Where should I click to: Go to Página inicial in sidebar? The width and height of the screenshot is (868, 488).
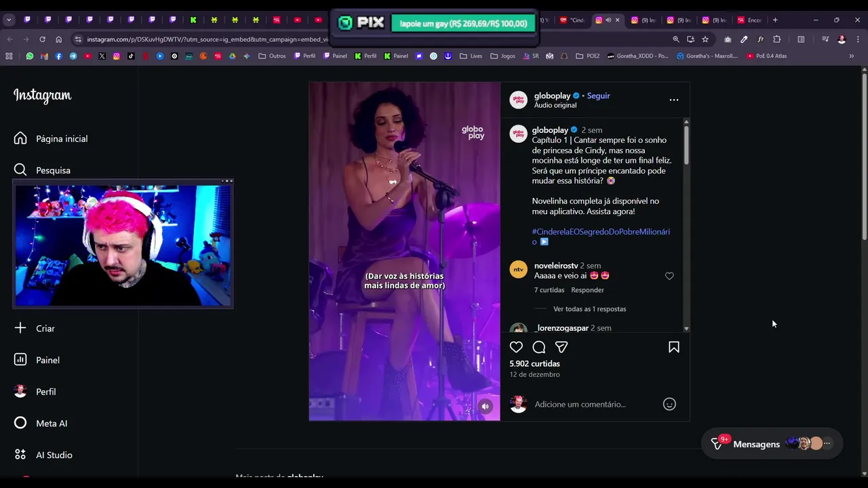51,138
